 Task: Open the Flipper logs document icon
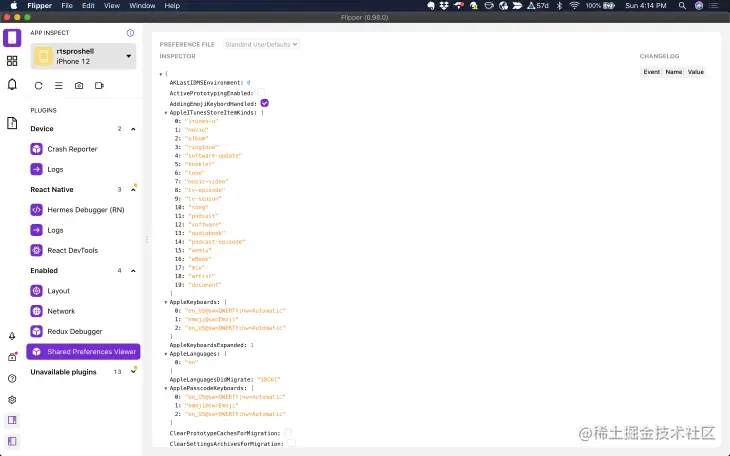(x=12, y=123)
